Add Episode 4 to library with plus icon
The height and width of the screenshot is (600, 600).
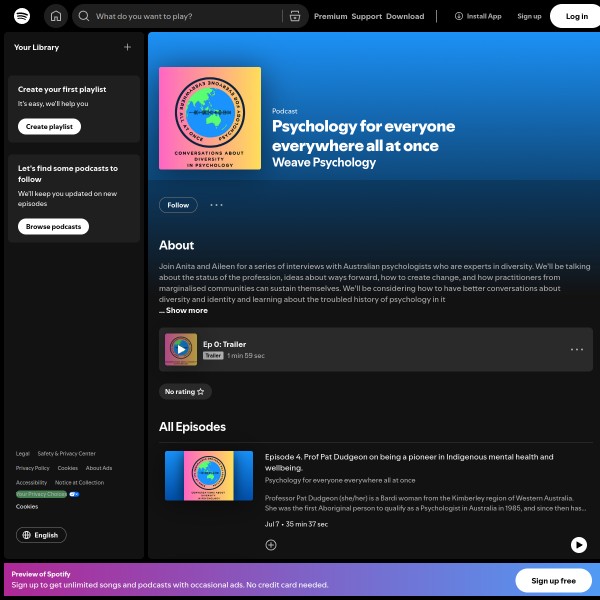tap(271, 545)
